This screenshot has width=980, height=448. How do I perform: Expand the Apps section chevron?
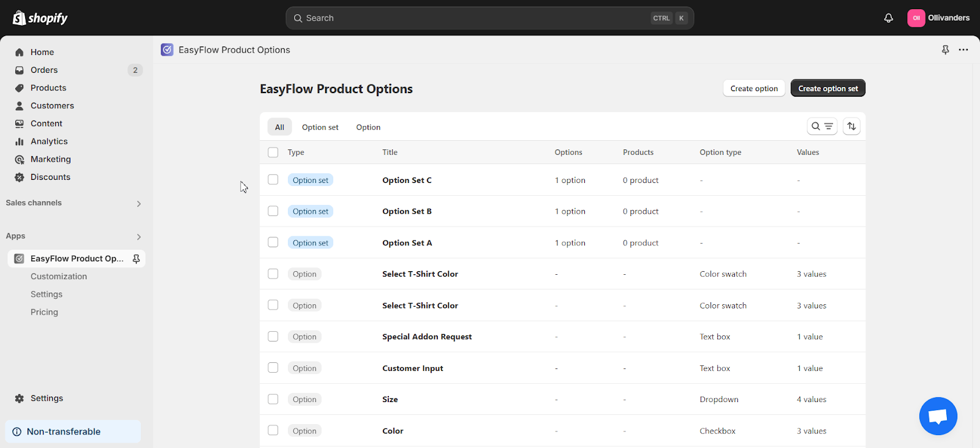click(x=139, y=237)
